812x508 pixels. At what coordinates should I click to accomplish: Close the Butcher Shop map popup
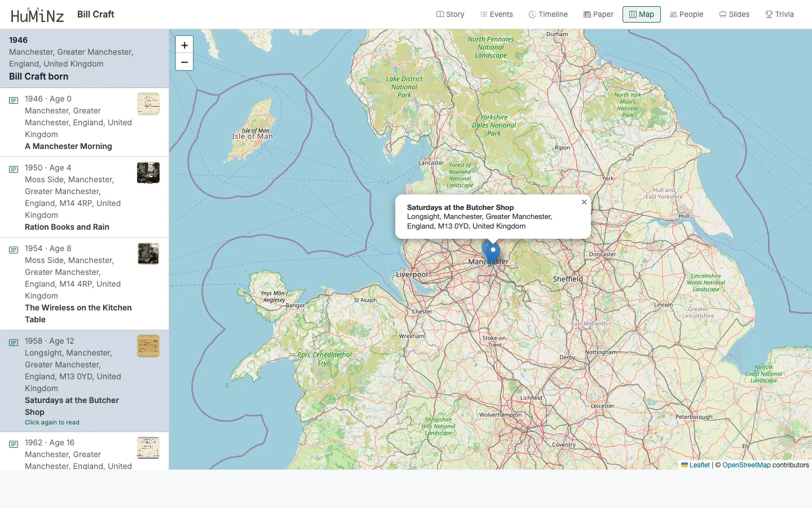(584, 202)
